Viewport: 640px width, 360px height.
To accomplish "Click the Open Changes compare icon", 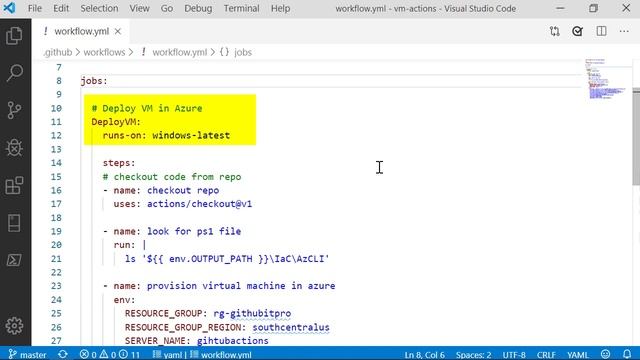I will point(554,31).
